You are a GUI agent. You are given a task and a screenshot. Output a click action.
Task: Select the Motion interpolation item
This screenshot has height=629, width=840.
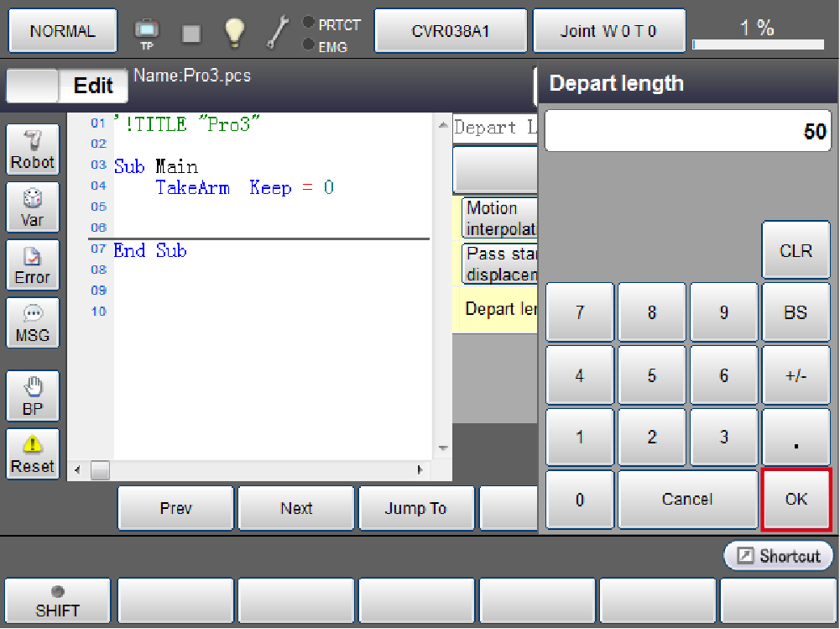point(499,218)
